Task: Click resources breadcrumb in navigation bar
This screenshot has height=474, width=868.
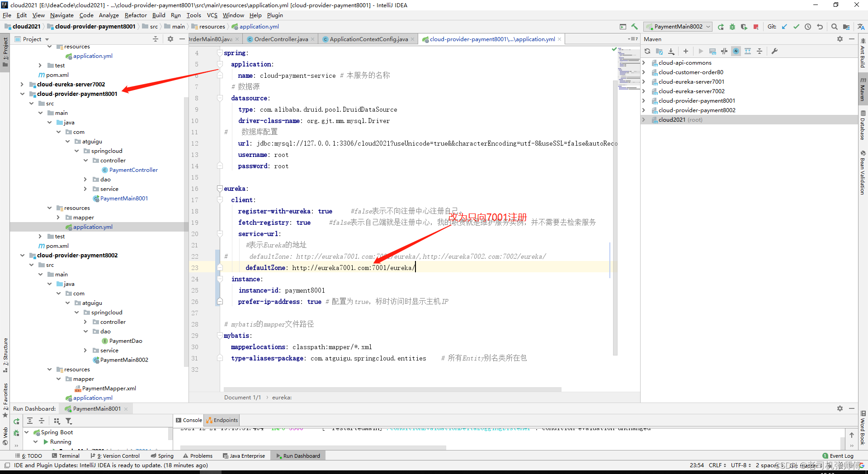Action: pyautogui.click(x=208, y=27)
